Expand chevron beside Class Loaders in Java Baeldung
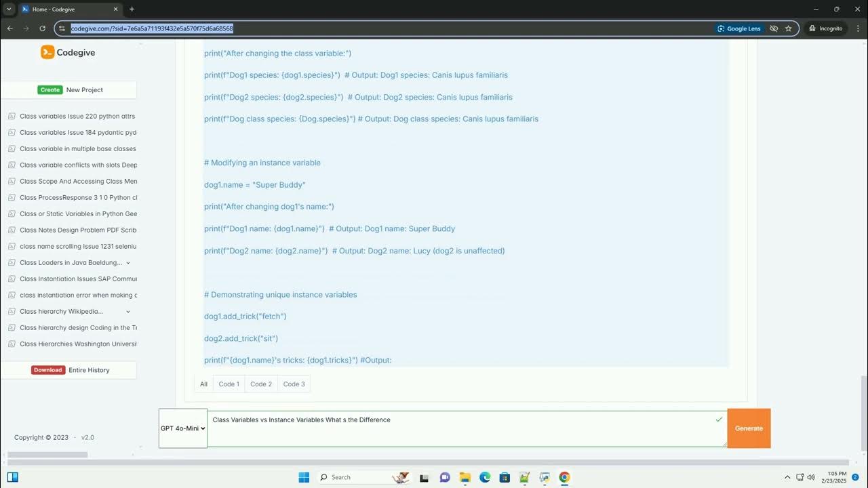Viewport: 868px width, 488px height. tap(128, 263)
